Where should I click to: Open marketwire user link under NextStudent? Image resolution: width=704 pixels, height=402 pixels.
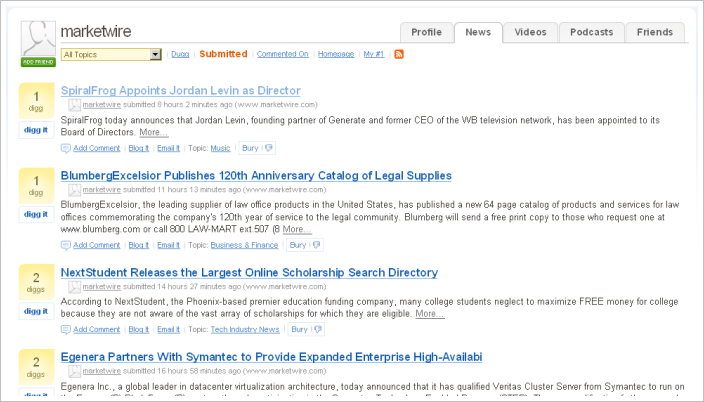pyautogui.click(x=101, y=287)
